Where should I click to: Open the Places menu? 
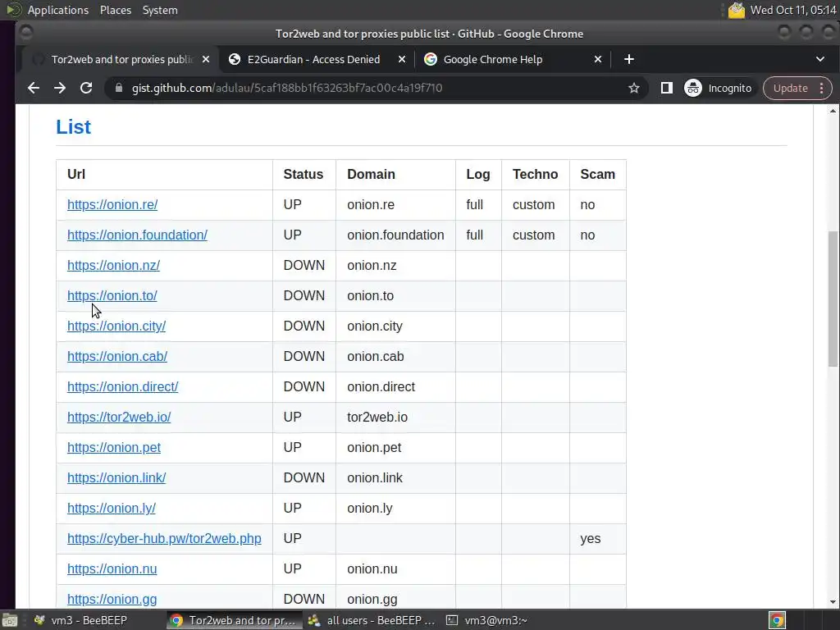[x=116, y=10]
